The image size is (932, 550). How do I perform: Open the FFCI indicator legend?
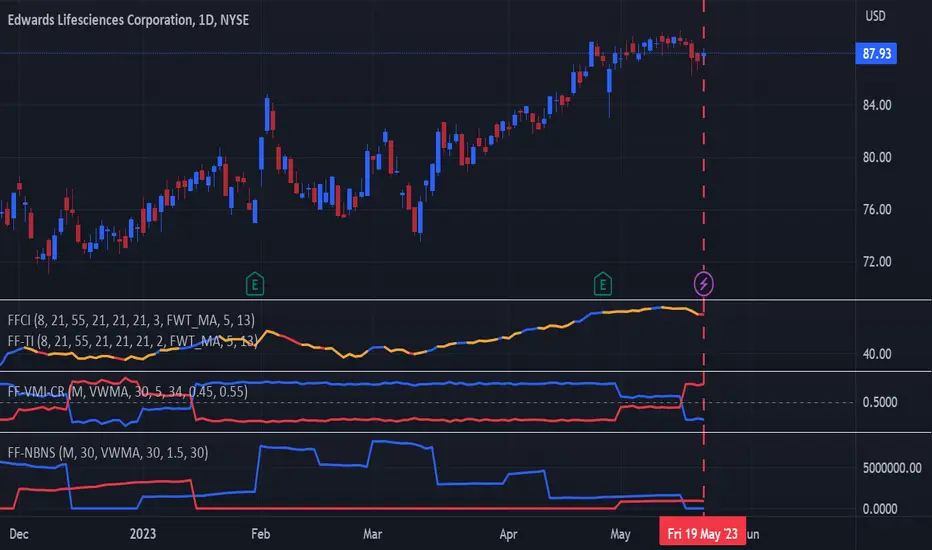click(131, 320)
